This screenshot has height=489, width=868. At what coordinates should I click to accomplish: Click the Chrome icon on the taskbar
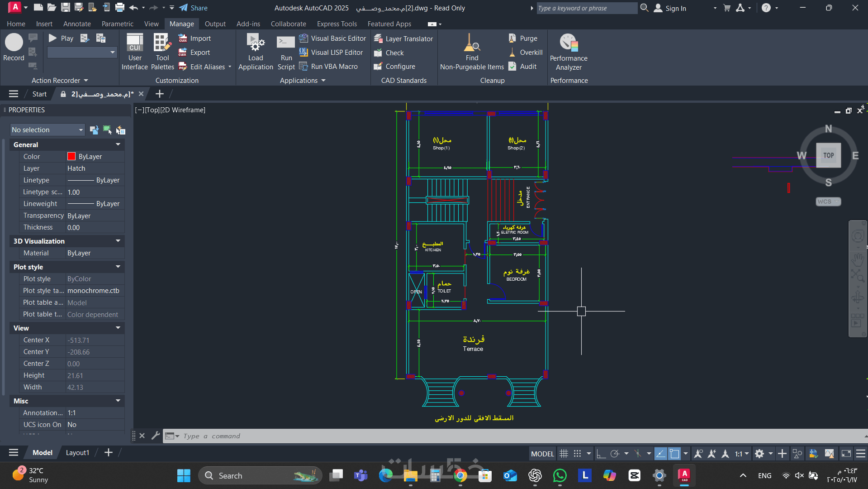(460, 475)
